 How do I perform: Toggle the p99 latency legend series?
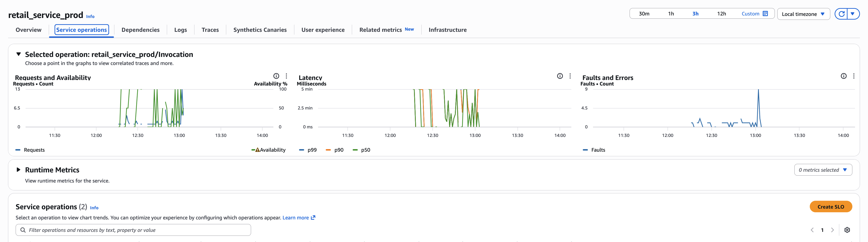(x=308, y=150)
